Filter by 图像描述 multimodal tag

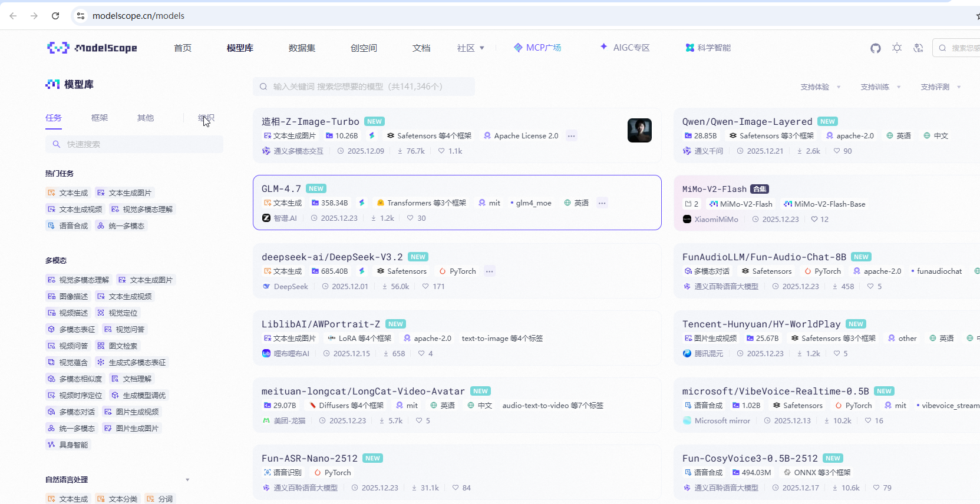67,296
